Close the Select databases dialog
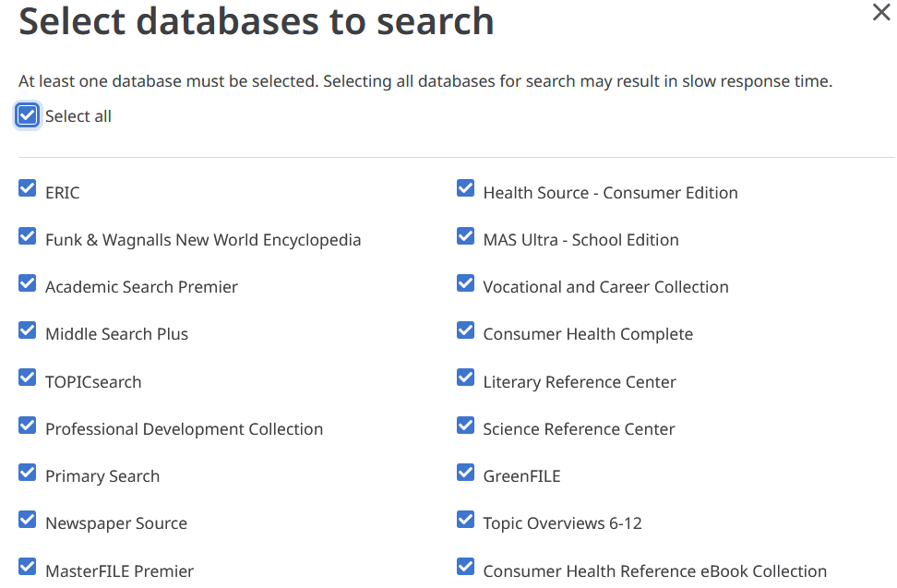The width and height of the screenshot is (897, 588). (x=881, y=12)
